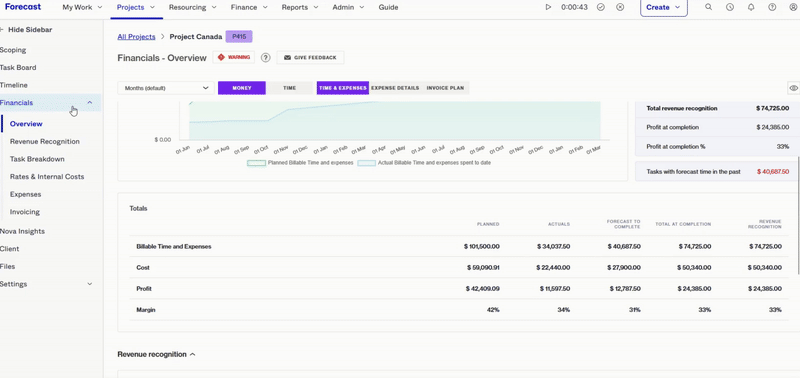
Task: Switch to Expense Details tab
Action: coord(395,88)
